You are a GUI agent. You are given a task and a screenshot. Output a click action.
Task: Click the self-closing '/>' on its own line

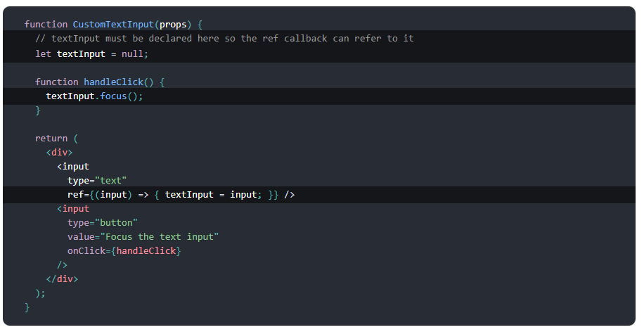coord(62,265)
